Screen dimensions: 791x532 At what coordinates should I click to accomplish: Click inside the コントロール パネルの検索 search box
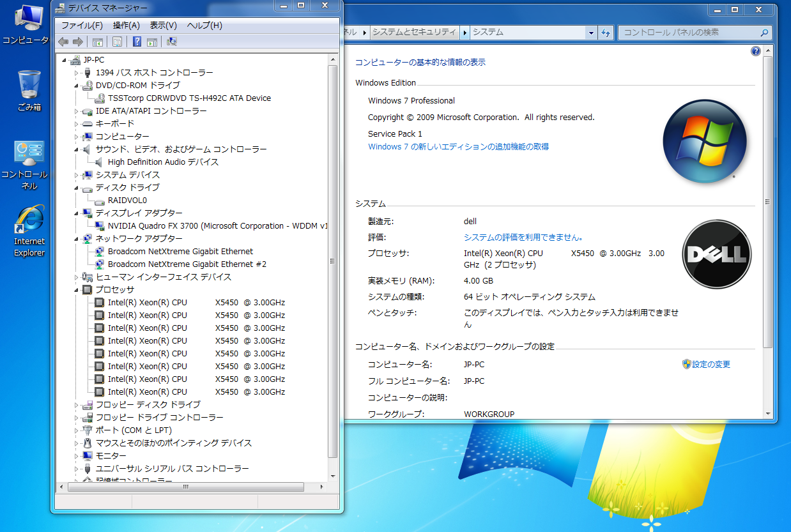tap(690, 32)
